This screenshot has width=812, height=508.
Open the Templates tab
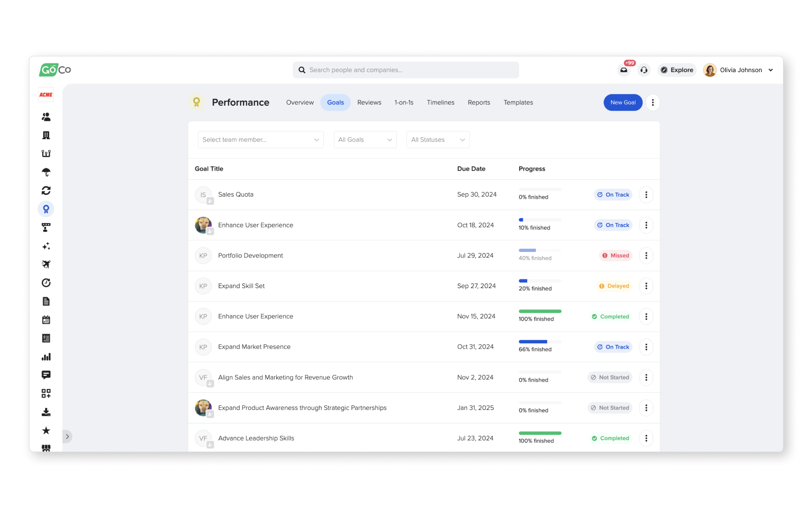pyautogui.click(x=518, y=102)
